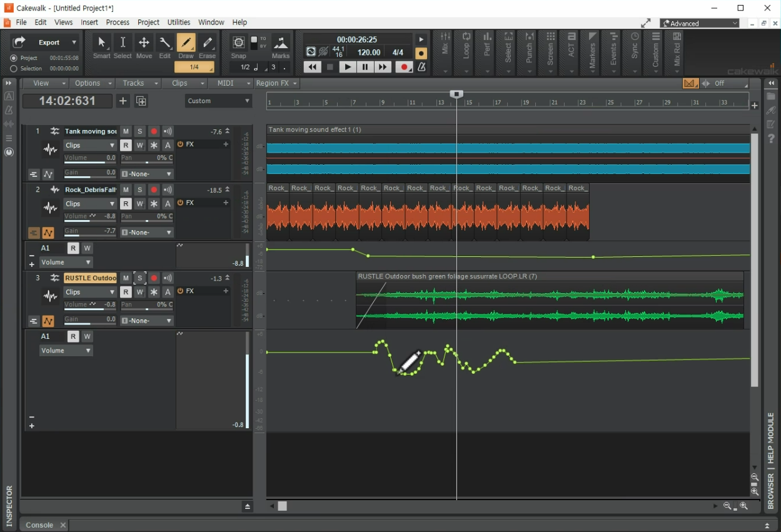Open the Marks module
781x532 pixels.
[281, 46]
